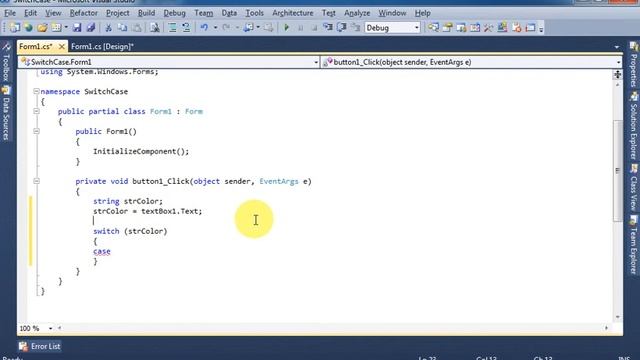Screen dimensions: 640x360
Task: Open the Undo history dropdown arrow
Action: click(x=215, y=28)
